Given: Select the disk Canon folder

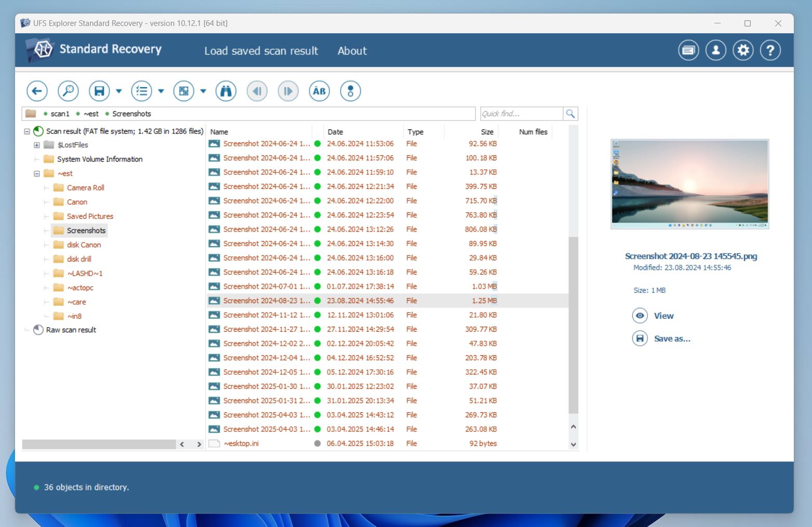Looking at the screenshot, I should (x=84, y=245).
